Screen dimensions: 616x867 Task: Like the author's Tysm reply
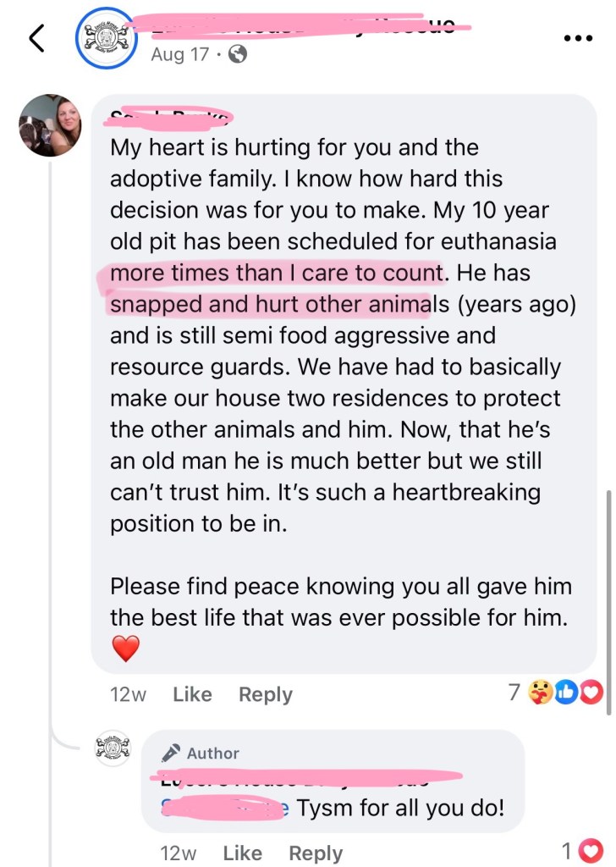242,853
